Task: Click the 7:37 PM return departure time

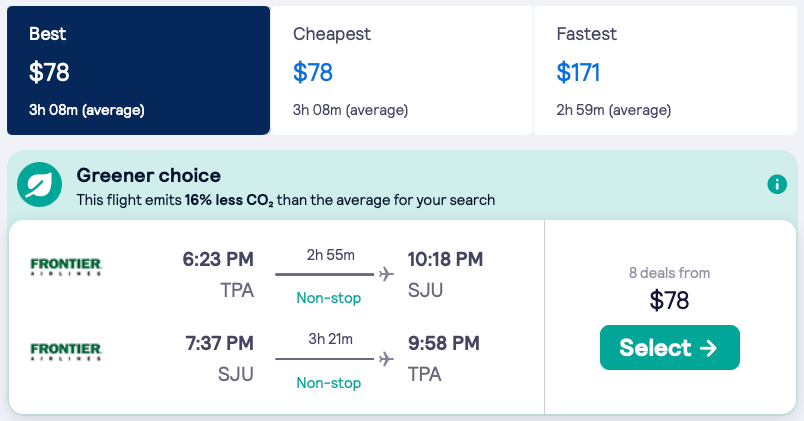Action: pos(218,344)
